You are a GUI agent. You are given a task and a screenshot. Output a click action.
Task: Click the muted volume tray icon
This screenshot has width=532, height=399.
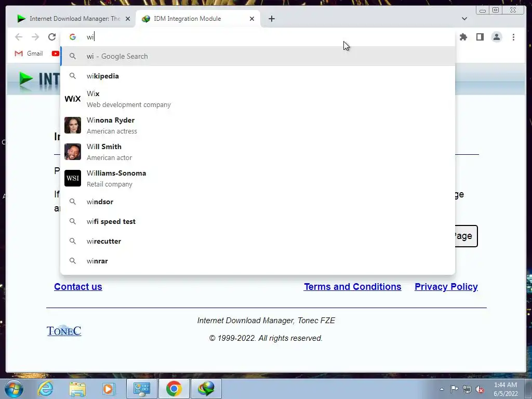click(x=480, y=390)
